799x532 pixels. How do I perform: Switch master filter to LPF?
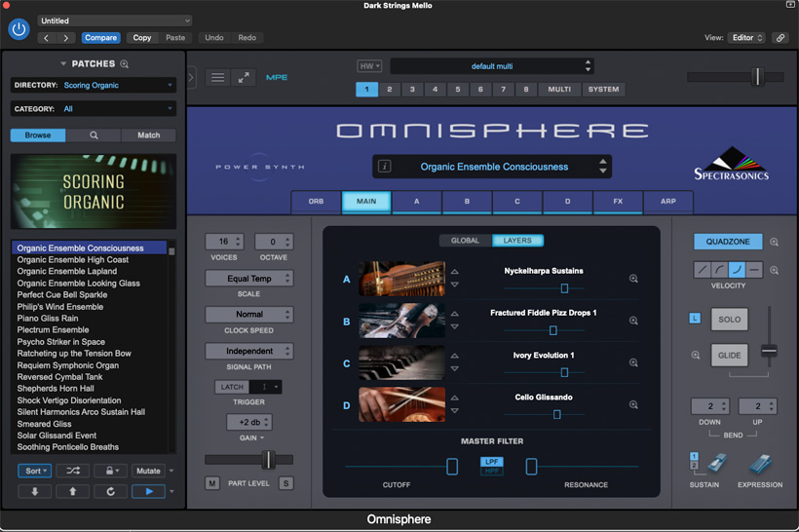coord(492,461)
